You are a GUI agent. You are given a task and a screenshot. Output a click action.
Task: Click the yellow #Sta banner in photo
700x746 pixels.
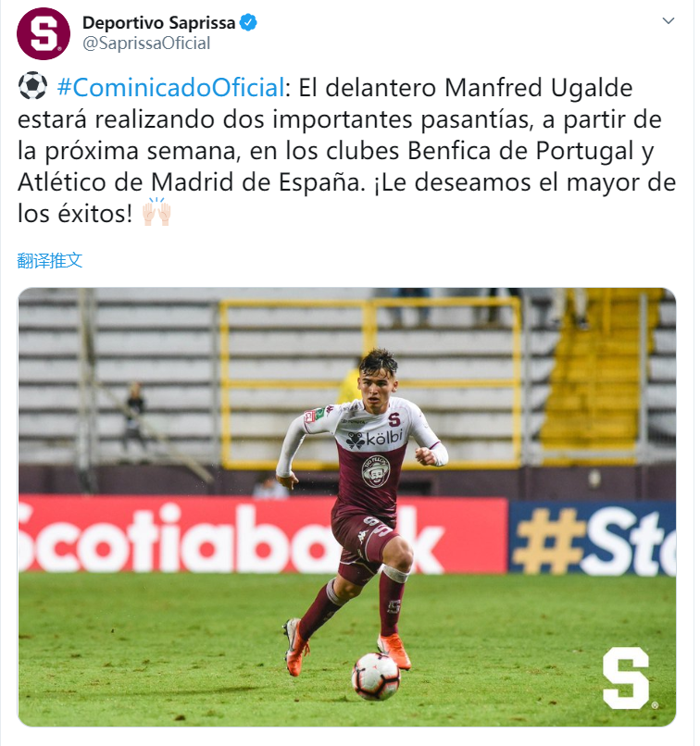click(x=593, y=539)
